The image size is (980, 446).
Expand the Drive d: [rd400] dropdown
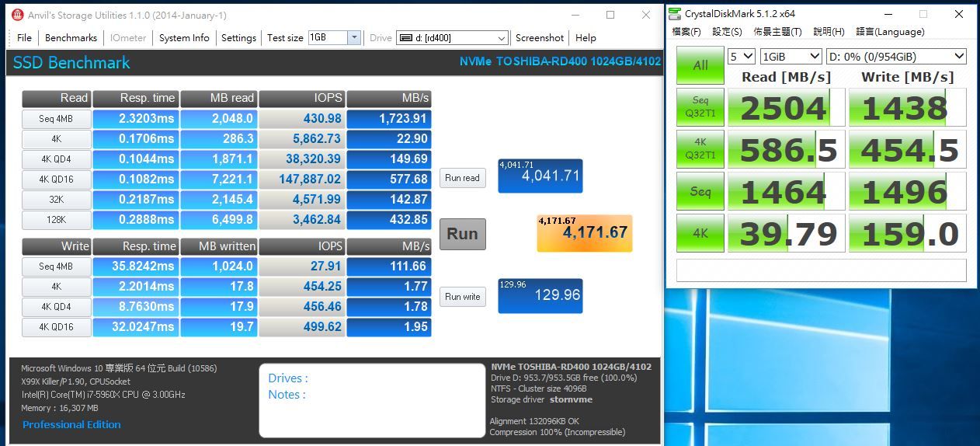pos(502,37)
